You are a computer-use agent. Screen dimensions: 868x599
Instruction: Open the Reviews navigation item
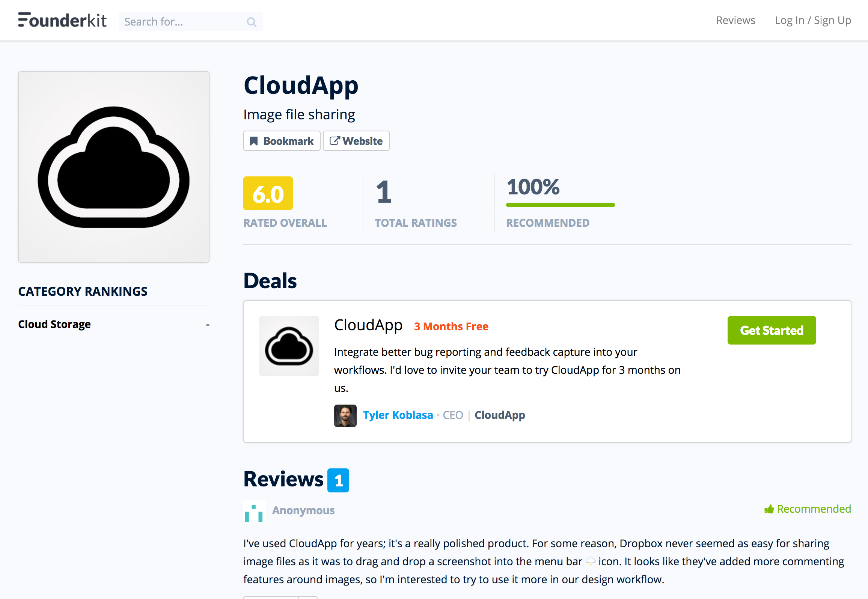pos(735,20)
